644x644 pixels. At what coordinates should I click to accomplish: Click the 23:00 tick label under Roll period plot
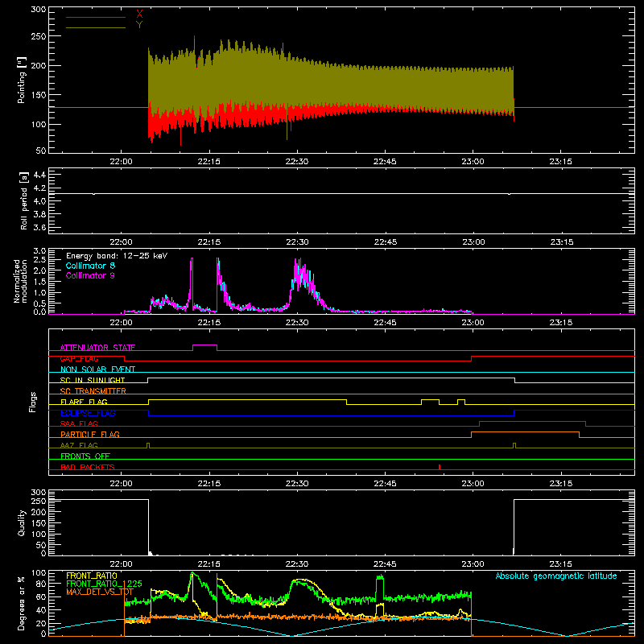click(x=473, y=242)
